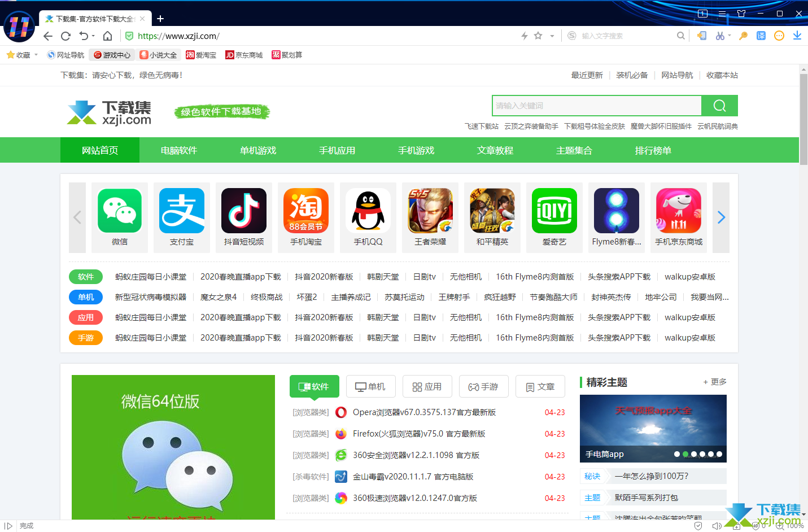This screenshot has width=808, height=532.
Task: Click the 请输入关键词 site search field
Action: pyautogui.click(x=597, y=106)
